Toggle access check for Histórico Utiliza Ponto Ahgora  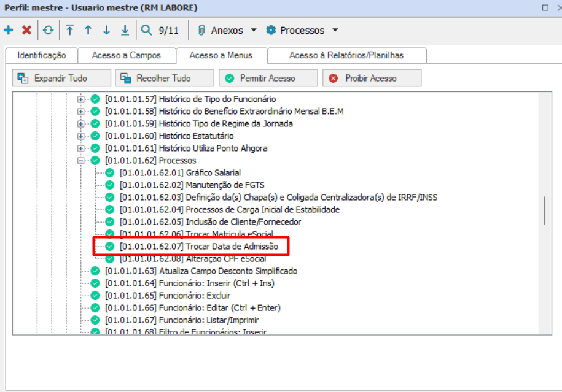95,148
